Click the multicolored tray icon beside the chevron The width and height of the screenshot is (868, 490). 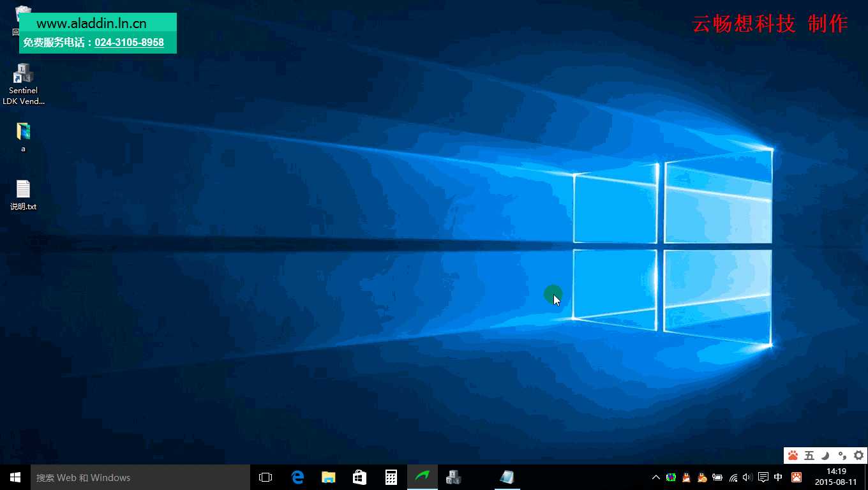(x=671, y=477)
